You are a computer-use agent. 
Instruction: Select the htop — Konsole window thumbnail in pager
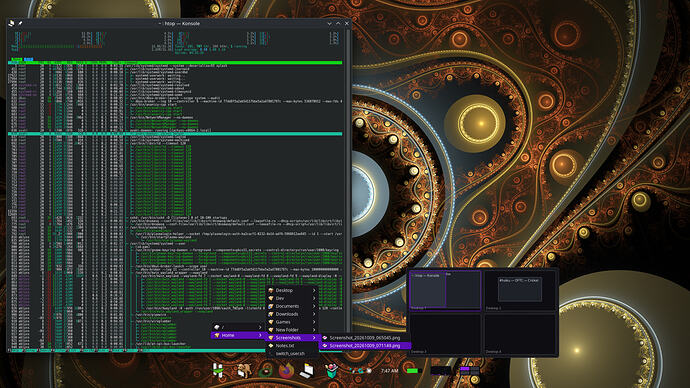[x=428, y=289]
